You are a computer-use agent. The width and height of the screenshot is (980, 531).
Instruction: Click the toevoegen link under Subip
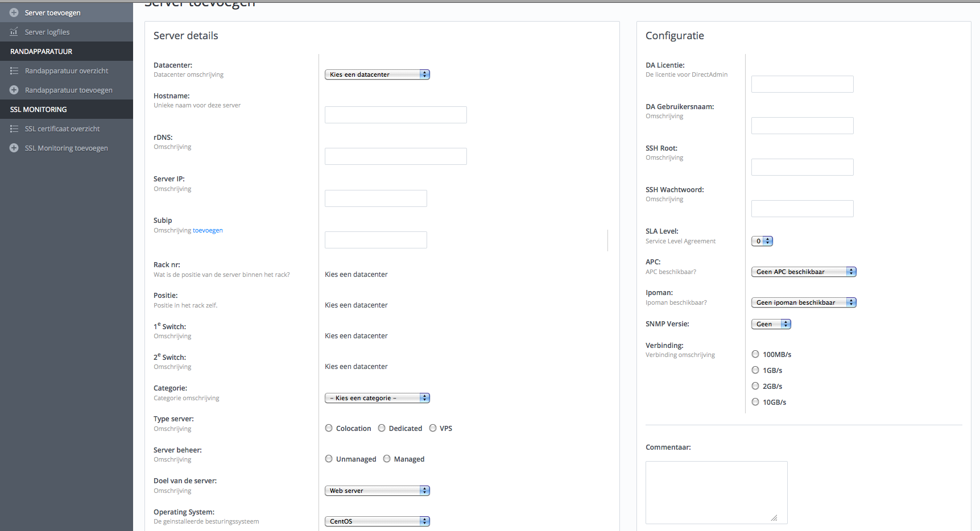pos(208,230)
